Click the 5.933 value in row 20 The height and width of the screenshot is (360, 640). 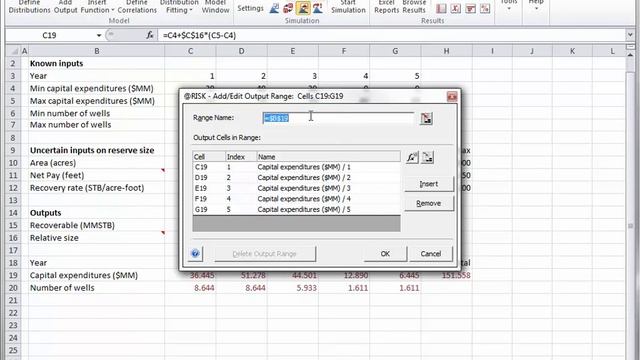click(x=307, y=288)
